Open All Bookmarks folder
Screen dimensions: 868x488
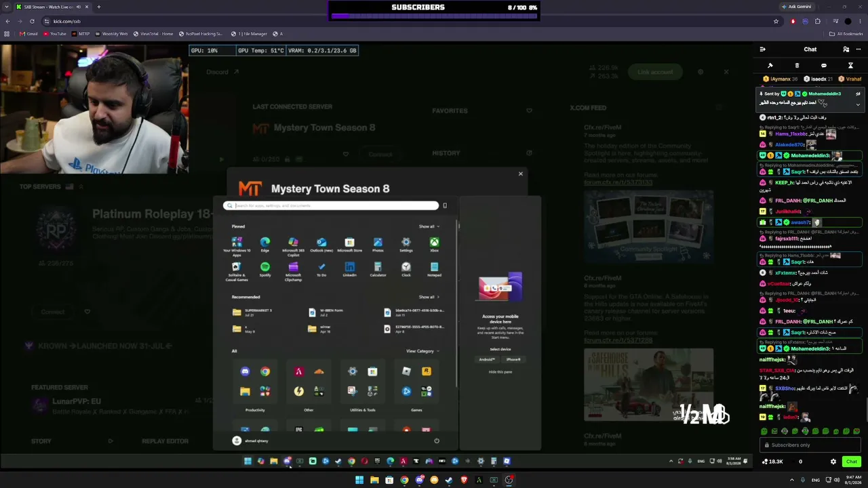click(846, 34)
